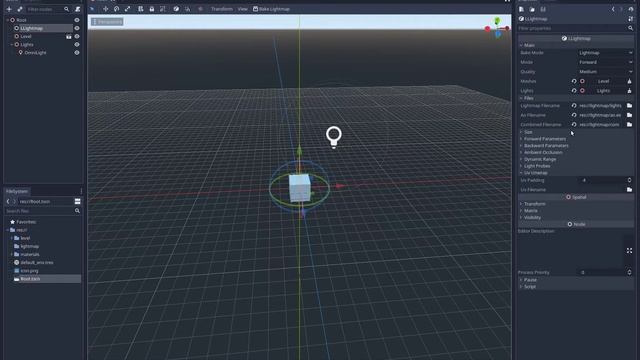Expand the Backward Parameters section

[x=576, y=145]
